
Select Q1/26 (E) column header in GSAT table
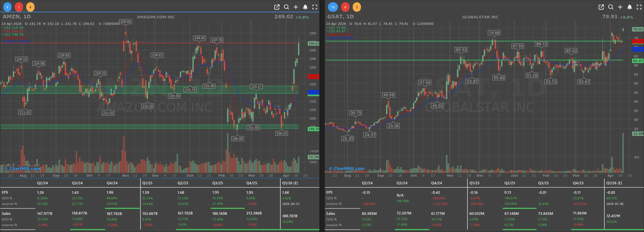pyautogui.click(x=614, y=183)
